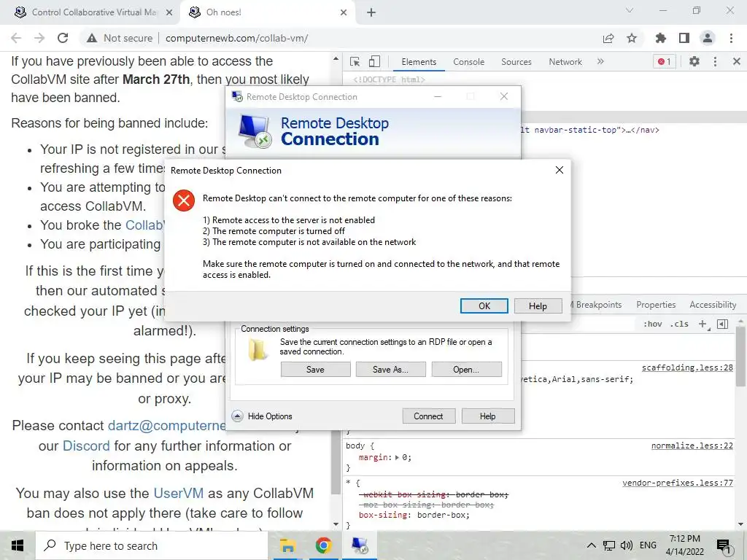Open DevTools more options menu
Image resolution: width=747 pixels, height=560 pixels.
tap(715, 61)
